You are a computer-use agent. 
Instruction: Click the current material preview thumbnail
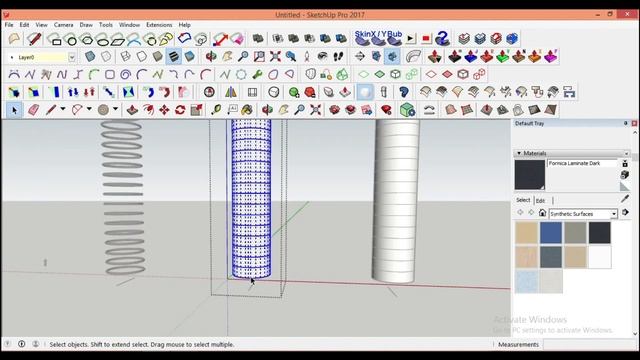tap(529, 175)
